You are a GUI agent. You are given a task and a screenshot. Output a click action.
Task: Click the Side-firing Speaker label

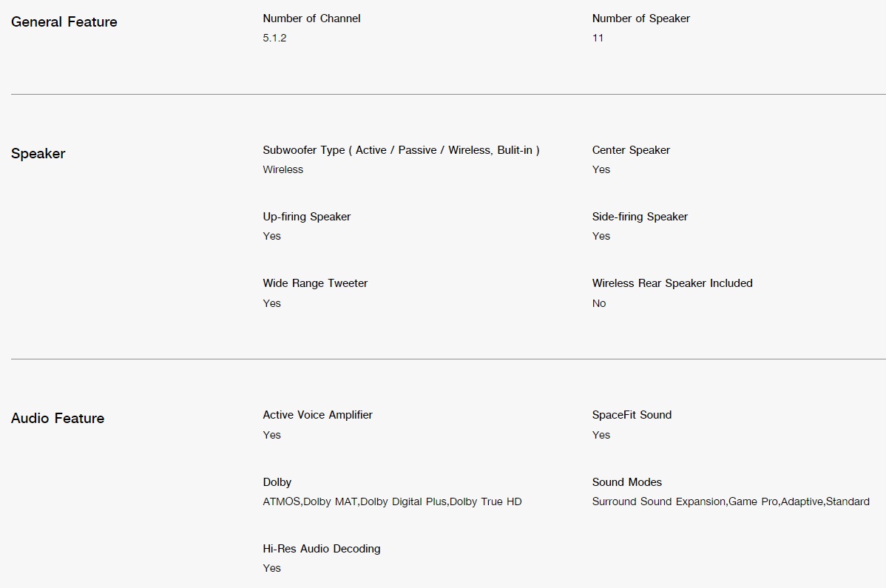640,217
